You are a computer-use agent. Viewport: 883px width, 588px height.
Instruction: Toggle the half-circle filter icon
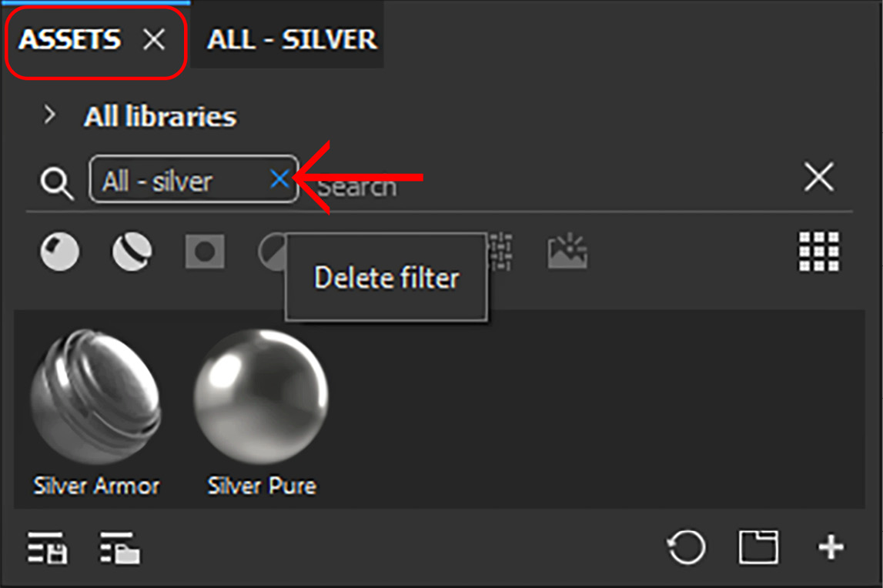pyautogui.click(x=272, y=251)
